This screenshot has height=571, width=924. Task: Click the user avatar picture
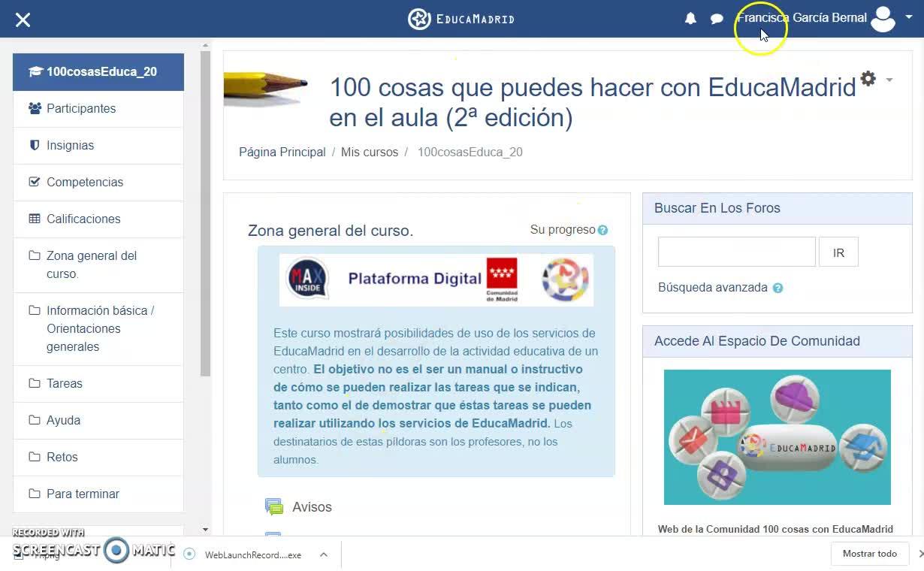coord(883,19)
